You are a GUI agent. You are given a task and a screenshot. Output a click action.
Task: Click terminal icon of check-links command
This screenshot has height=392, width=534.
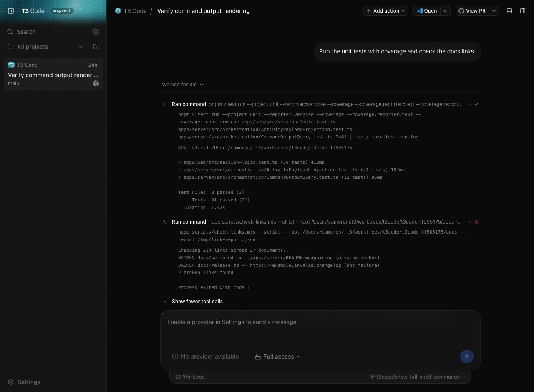(x=165, y=222)
